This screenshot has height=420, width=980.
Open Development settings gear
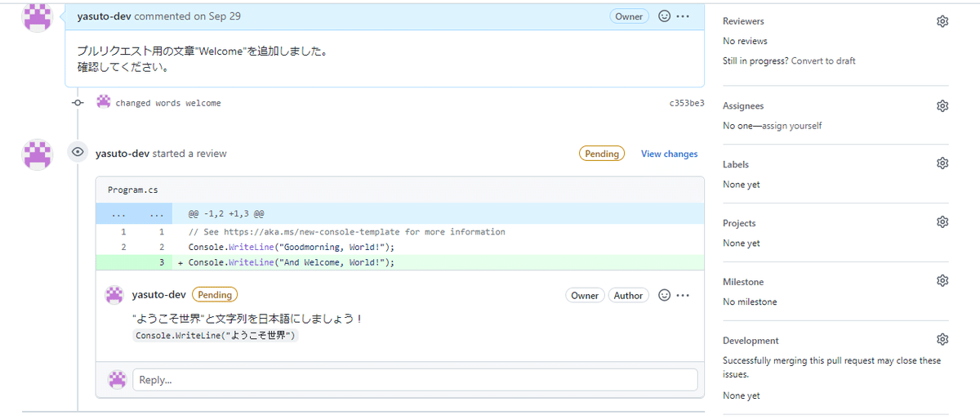(942, 340)
